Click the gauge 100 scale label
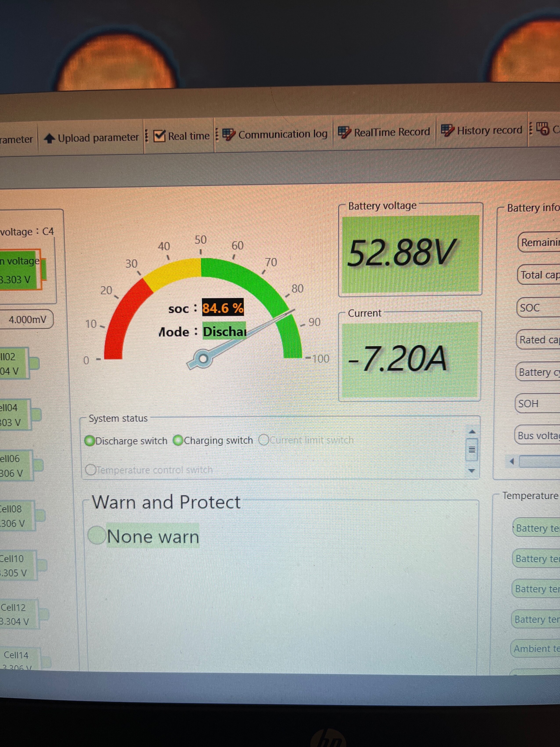 pos(320,358)
